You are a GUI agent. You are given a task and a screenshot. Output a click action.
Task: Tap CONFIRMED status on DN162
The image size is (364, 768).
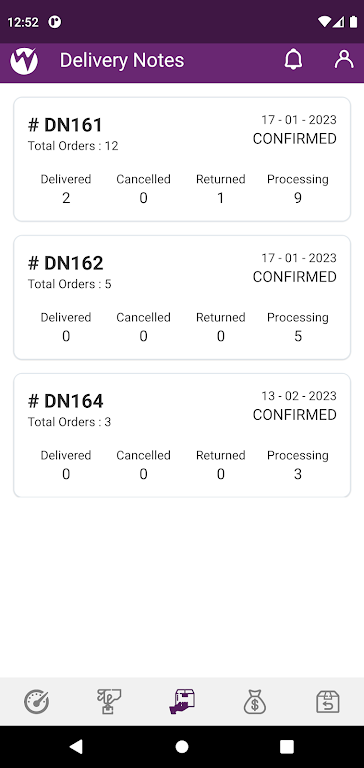[x=294, y=277]
